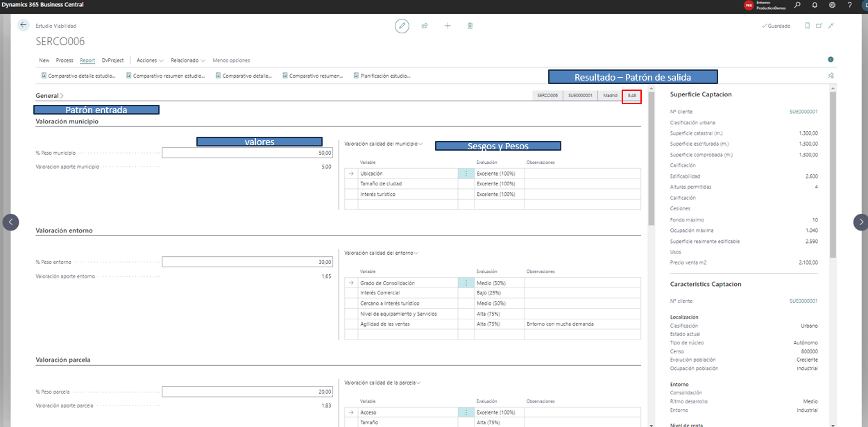Run Comparativo resumen estudio report
The height and width of the screenshot is (427, 868).
tap(165, 76)
